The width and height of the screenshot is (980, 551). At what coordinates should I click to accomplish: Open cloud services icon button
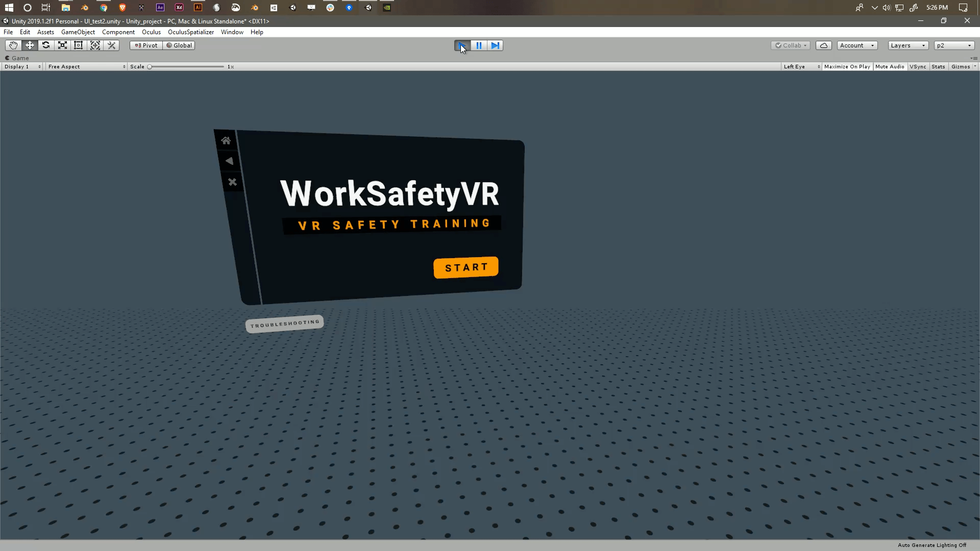coord(823,45)
